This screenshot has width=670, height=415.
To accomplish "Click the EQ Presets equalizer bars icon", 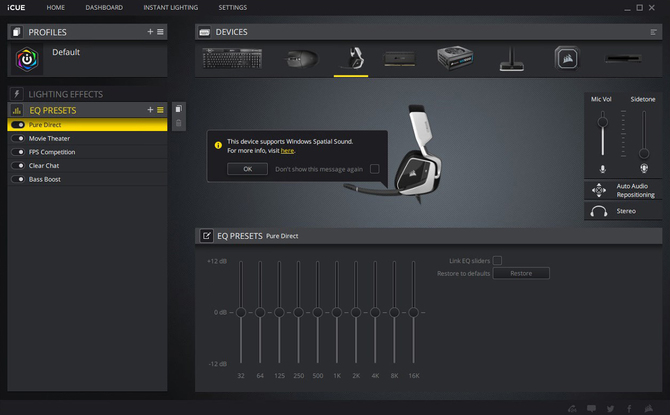I will [x=17, y=110].
